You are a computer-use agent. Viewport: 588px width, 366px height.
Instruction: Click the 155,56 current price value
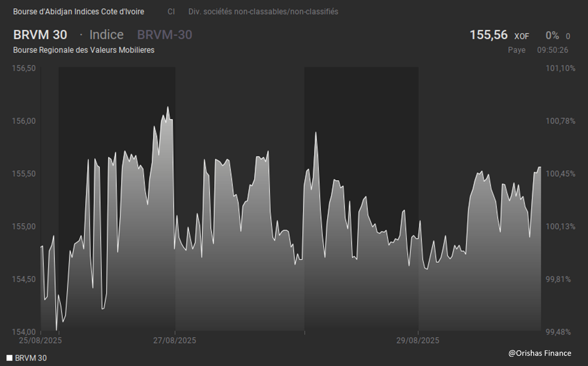coord(488,35)
